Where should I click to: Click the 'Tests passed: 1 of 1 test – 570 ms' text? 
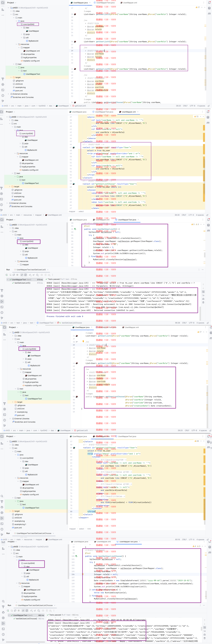(x=62, y=279)
